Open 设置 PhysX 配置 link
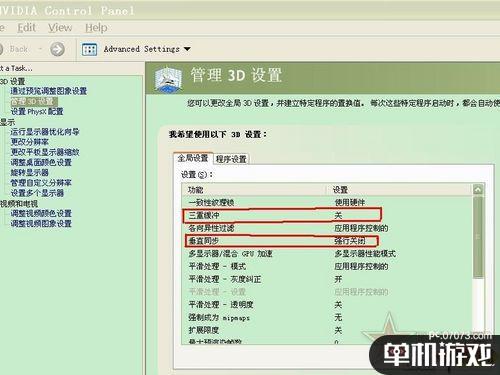 click(37, 111)
